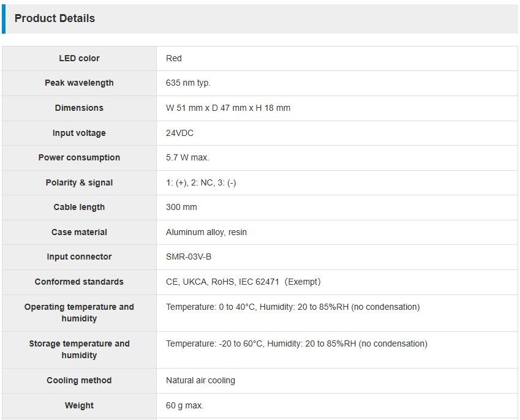Click the '0 to 40°C' operating temperature value

(x=237, y=307)
